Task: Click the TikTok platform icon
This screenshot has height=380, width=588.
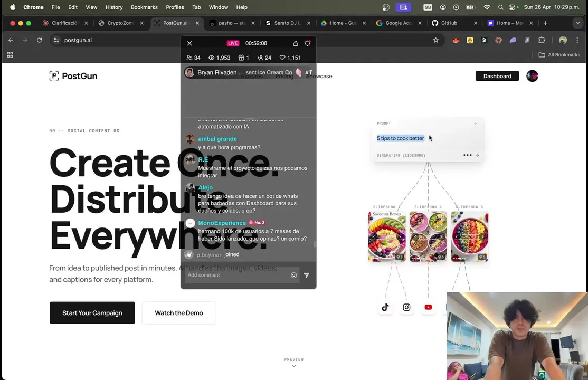Action: [x=385, y=307]
